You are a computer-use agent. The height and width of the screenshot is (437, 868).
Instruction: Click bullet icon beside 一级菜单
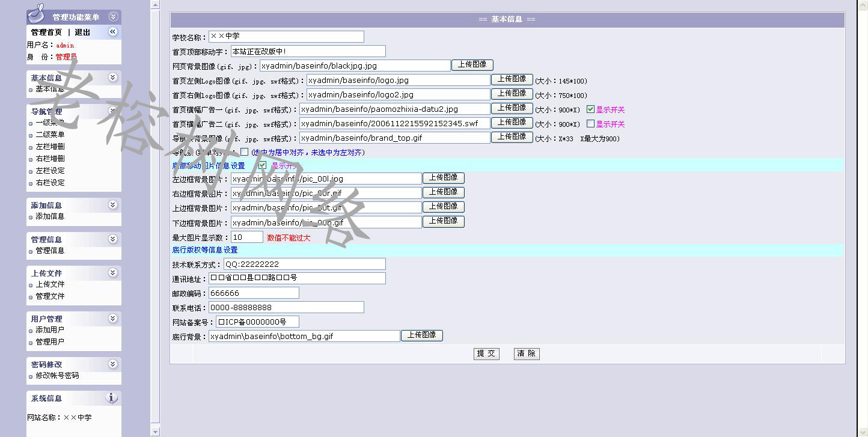pos(31,123)
